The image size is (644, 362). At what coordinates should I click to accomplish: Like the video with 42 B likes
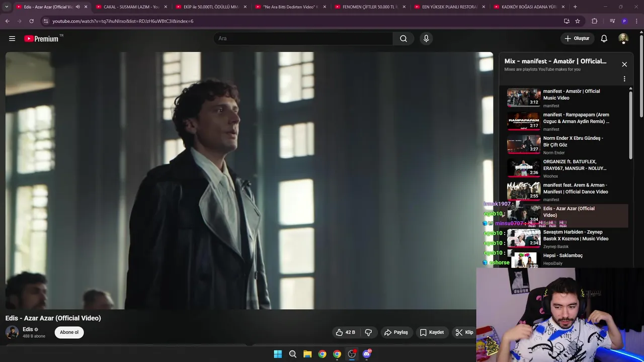(x=345, y=332)
